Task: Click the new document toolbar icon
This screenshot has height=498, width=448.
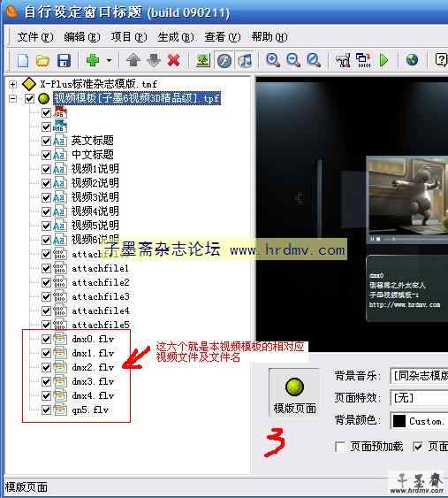Action: (x=22, y=60)
